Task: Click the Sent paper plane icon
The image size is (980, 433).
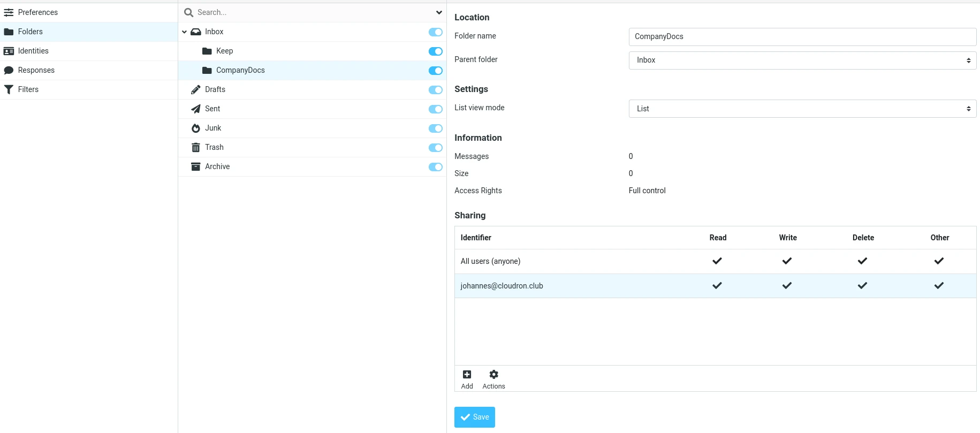Action: 196,109
